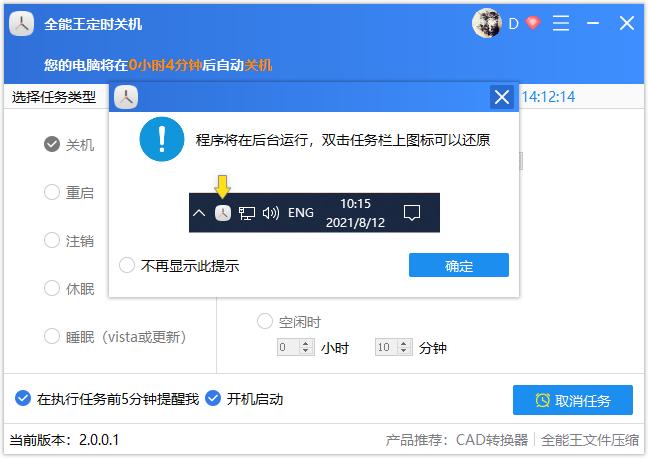Click the version text 当前版本：2.0.0.1
Image resolution: width=648 pixels, height=458 pixels.
pos(64,440)
